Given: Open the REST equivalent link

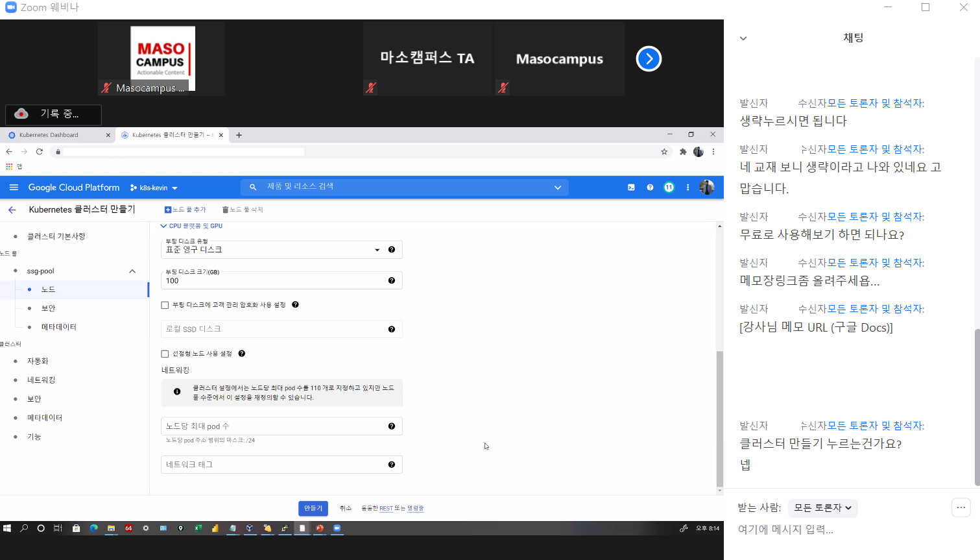Looking at the screenshot, I should [386, 509].
